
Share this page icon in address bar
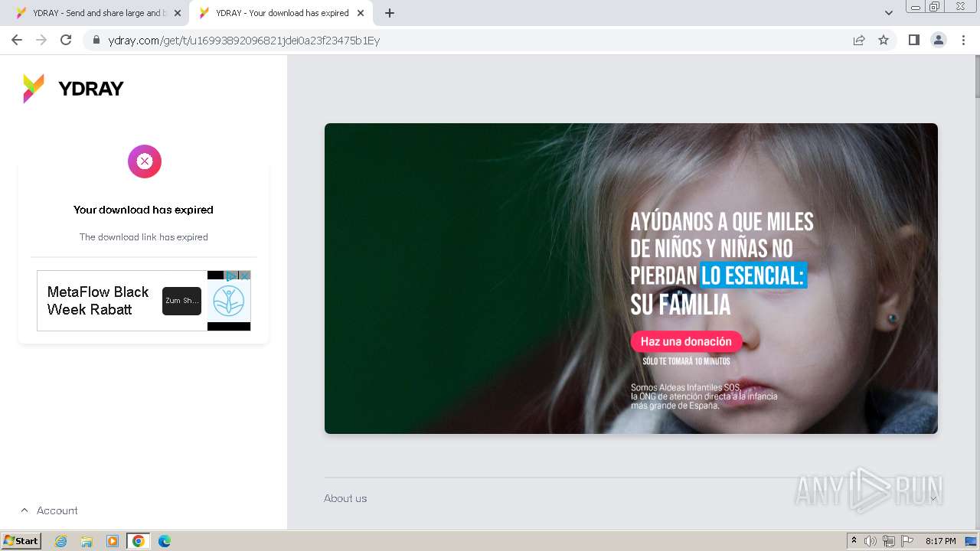tap(859, 41)
